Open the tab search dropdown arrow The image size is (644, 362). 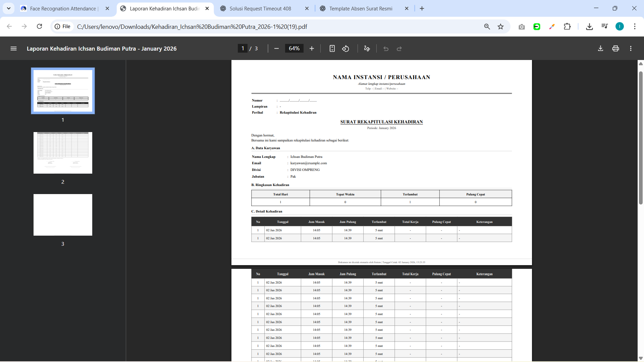click(9, 8)
